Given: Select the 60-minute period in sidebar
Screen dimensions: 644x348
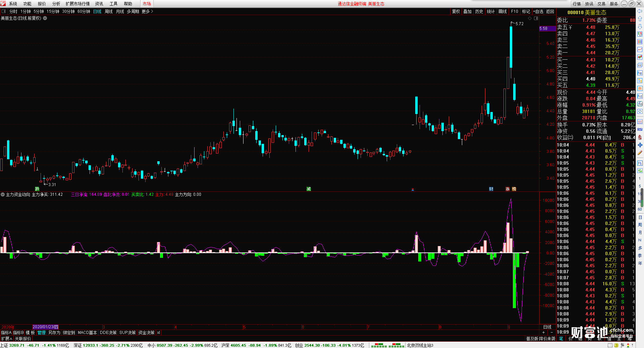Looking at the screenshot, I should coord(640,209).
